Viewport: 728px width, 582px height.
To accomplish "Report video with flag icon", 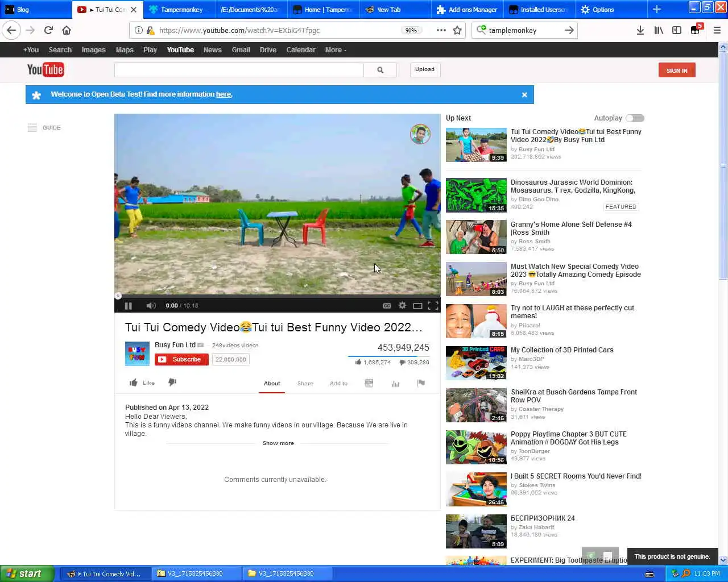I will 421,383.
